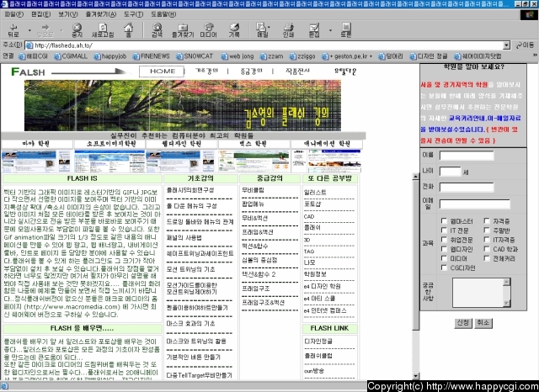Open the CGIMALL link bar shortcut
The height and width of the screenshot is (392, 539).
(x=71, y=56)
